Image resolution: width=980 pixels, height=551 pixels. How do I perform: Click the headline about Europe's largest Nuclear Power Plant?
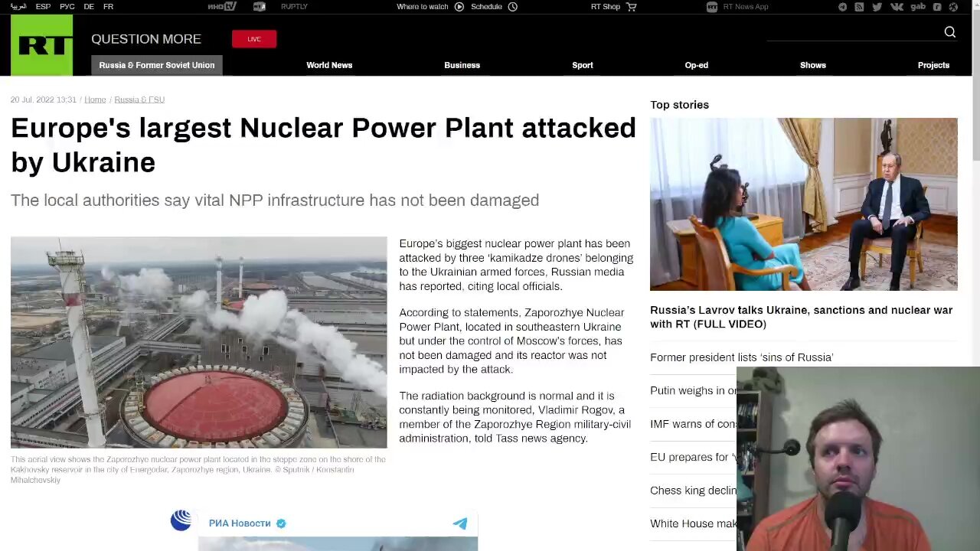[323, 145]
